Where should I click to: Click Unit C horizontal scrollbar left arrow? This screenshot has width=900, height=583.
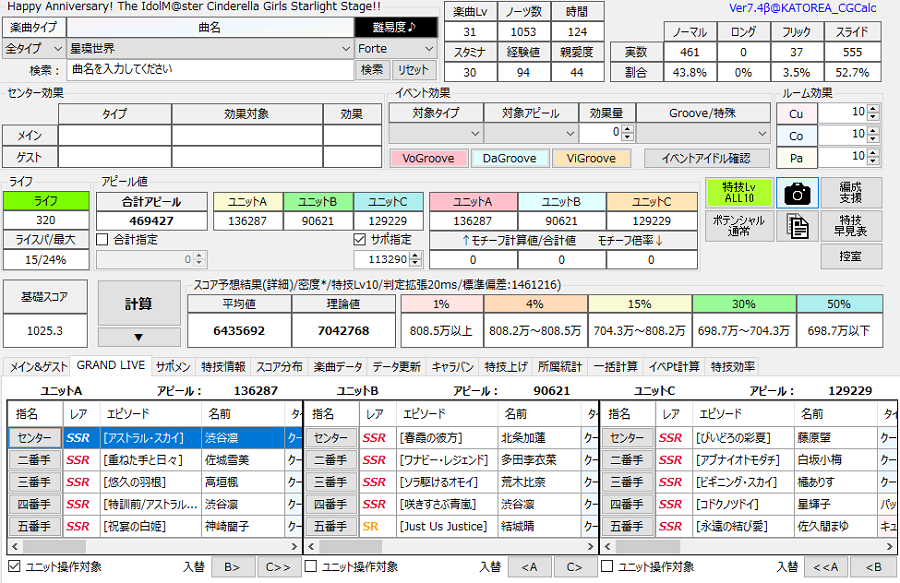pos(608,546)
